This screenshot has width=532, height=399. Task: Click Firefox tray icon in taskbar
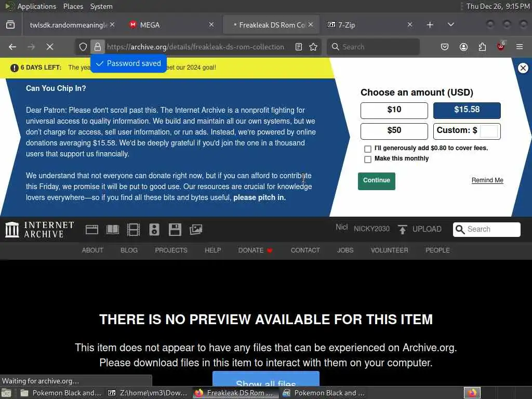tap(472, 393)
